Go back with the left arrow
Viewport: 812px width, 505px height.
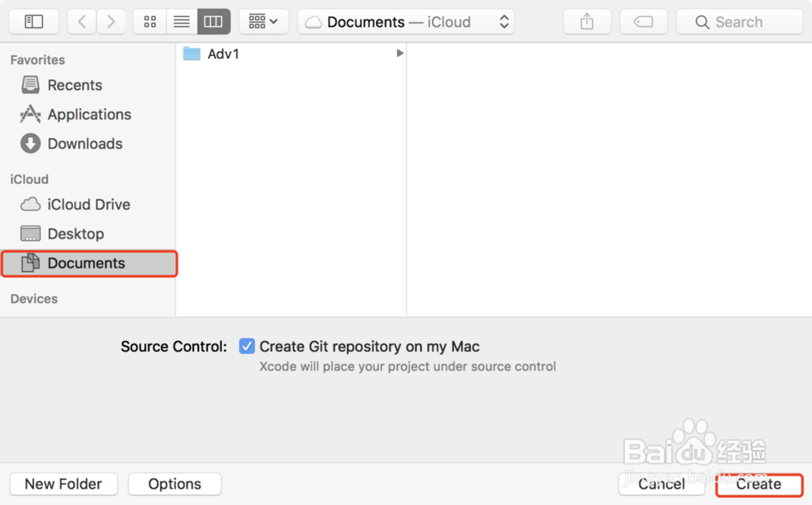81,22
